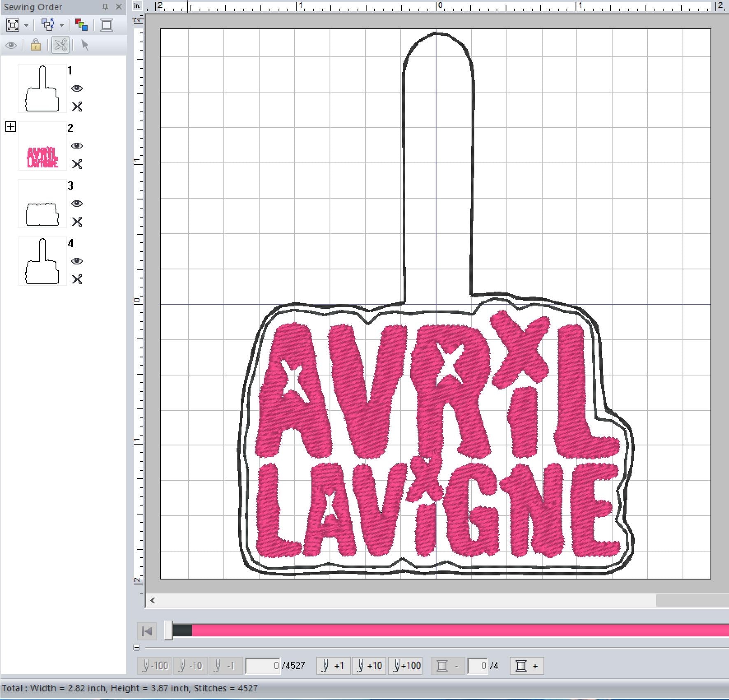
Task: Click the previous color spool minus button
Action: 448,665
